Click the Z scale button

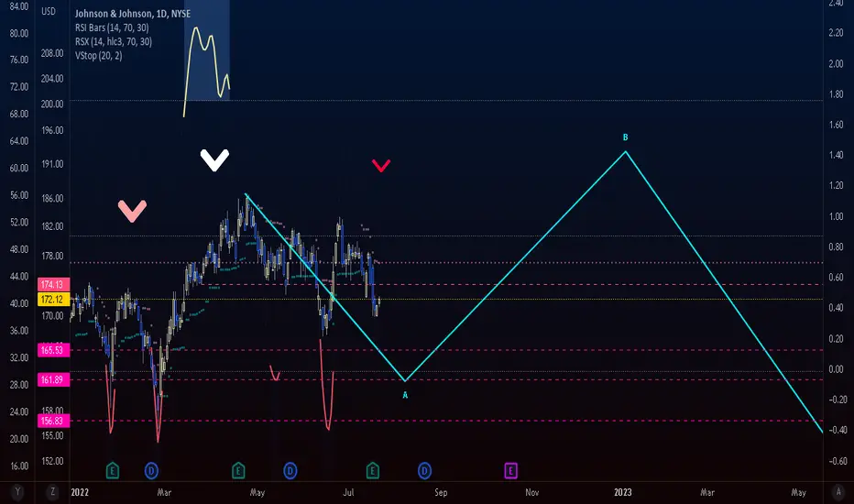(x=53, y=491)
